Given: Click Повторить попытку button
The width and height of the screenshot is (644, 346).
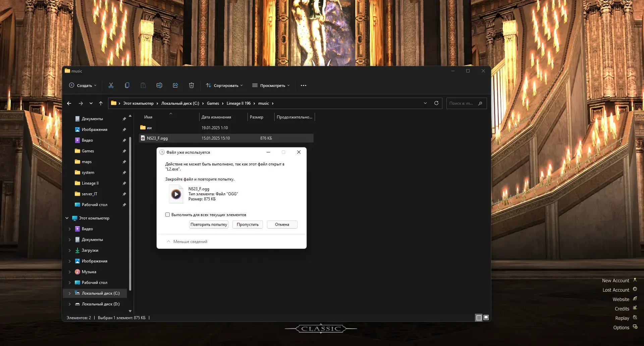Looking at the screenshot, I should 209,225.
